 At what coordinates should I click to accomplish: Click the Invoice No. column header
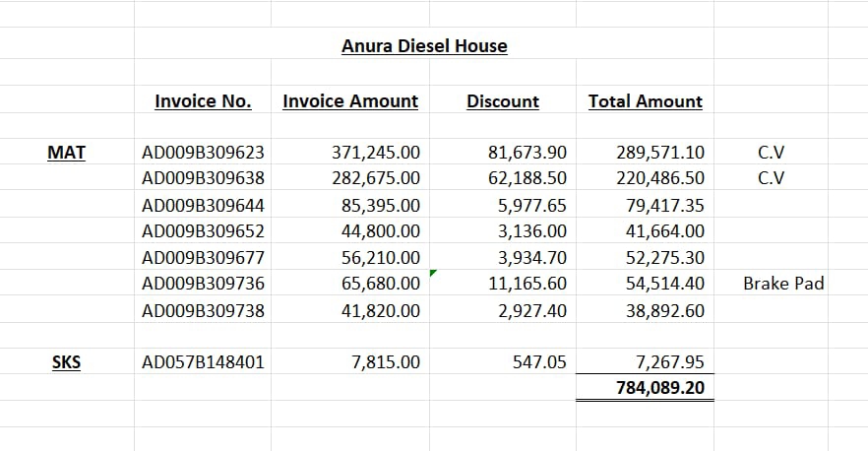[x=203, y=101]
